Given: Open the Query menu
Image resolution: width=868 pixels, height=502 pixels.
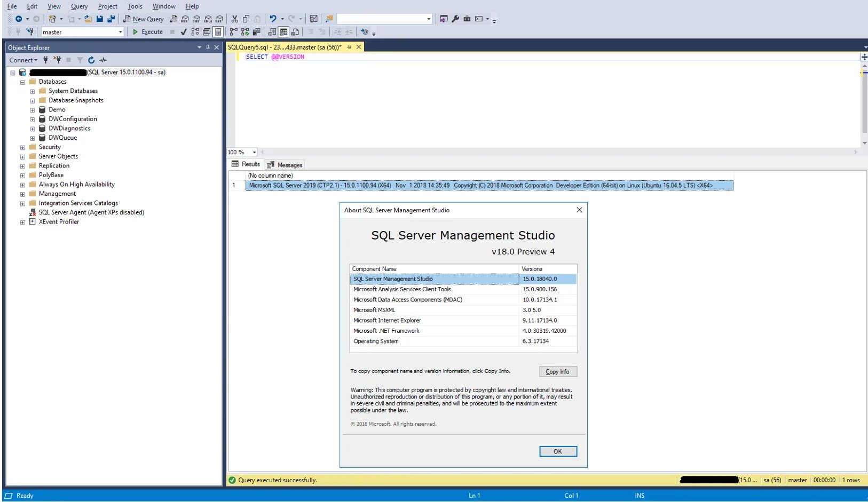Looking at the screenshot, I should click(80, 6).
